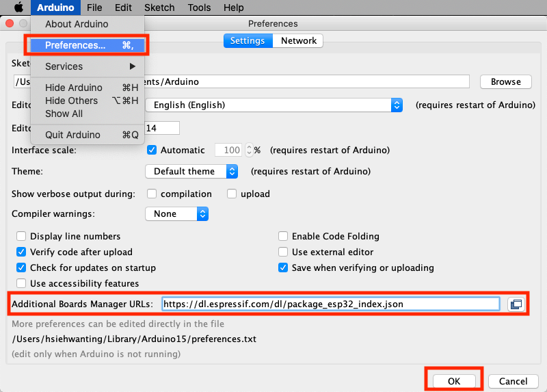
Task: Open the Apple menu icon
Action: [x=18, y=8]
